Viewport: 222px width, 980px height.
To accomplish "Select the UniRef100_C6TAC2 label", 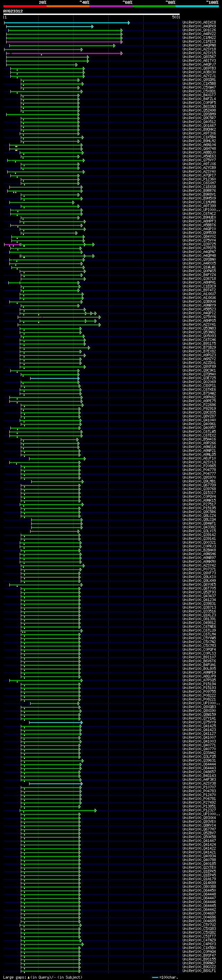I will [199, 213].
